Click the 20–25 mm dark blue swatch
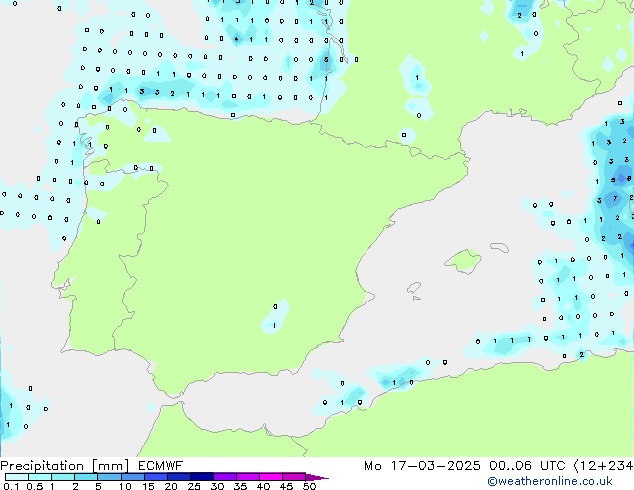634x490 pixels. [x=178, y=477]
